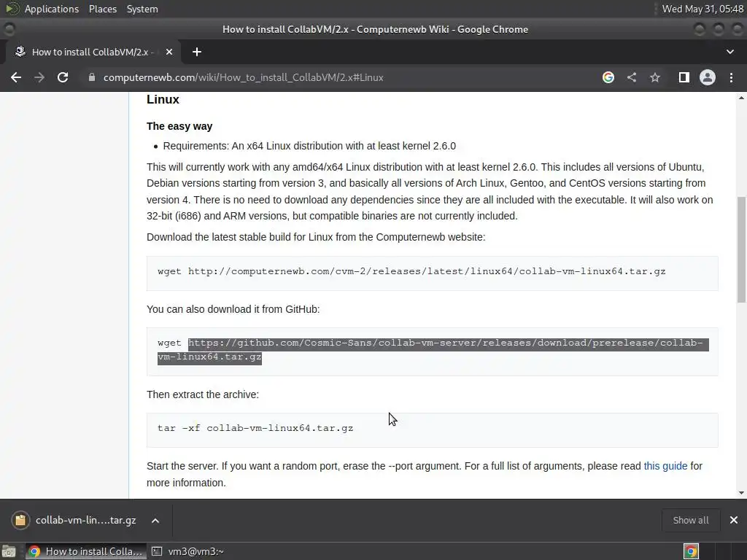747x560 pixels.
Task: Go back using the browser back arrow
Action: 16,77
